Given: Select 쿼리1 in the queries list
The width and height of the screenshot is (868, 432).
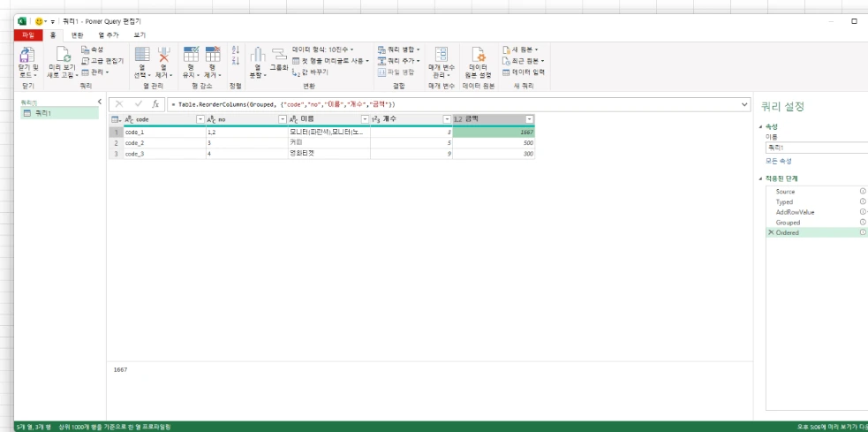Looking at the screenshot, I should tap(60, 113).
